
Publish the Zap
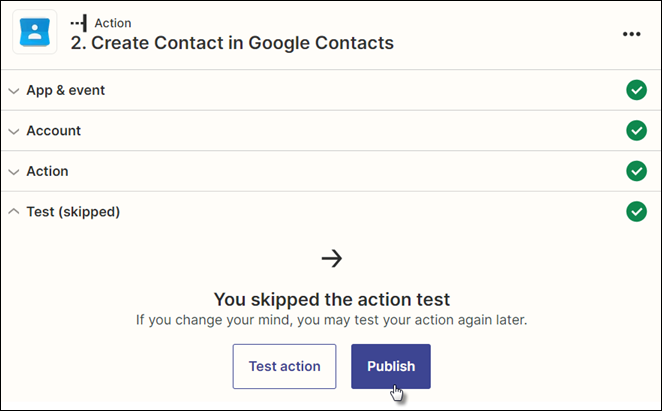(391, 366)
